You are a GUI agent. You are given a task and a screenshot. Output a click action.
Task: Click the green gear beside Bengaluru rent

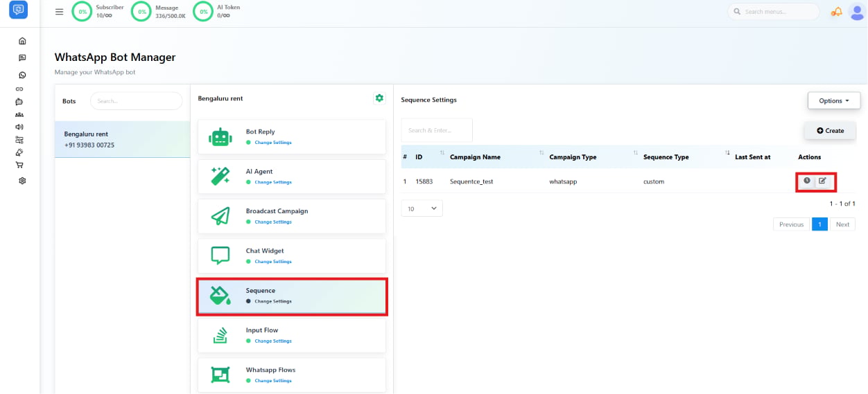click(379, 98)
